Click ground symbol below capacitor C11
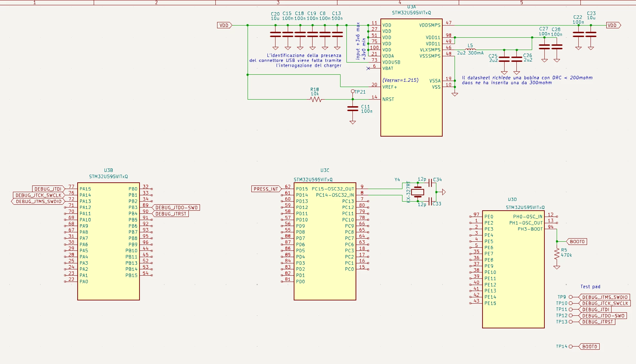The width and height of the screenshot is (636, 364). pos(353,122)
